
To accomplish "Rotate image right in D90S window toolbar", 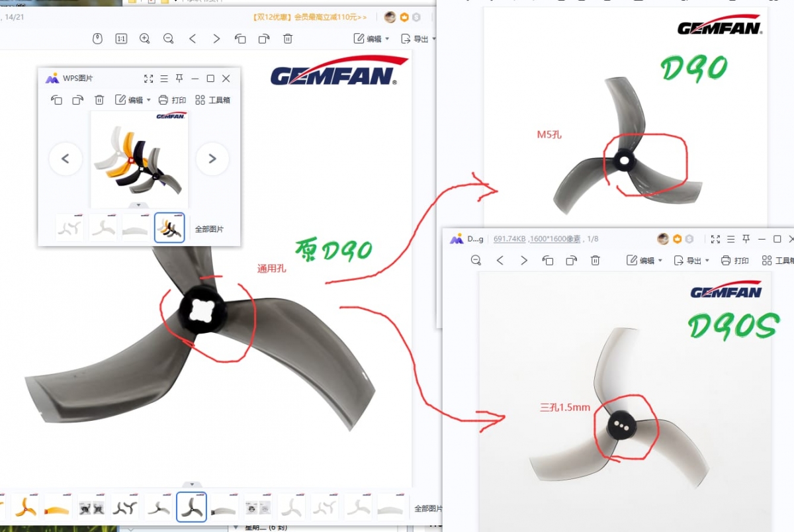I will [x=571, y=261].
